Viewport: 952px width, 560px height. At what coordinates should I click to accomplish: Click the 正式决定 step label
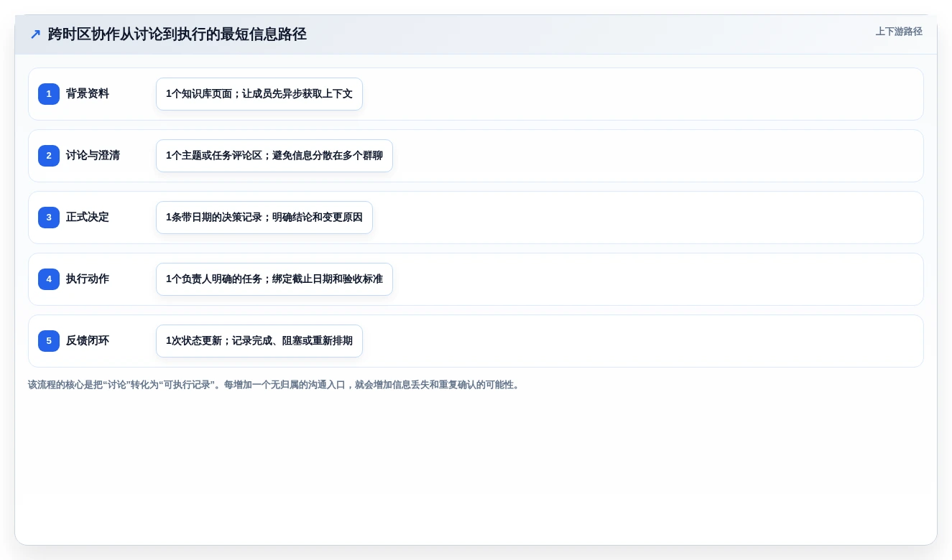[88, 218]
